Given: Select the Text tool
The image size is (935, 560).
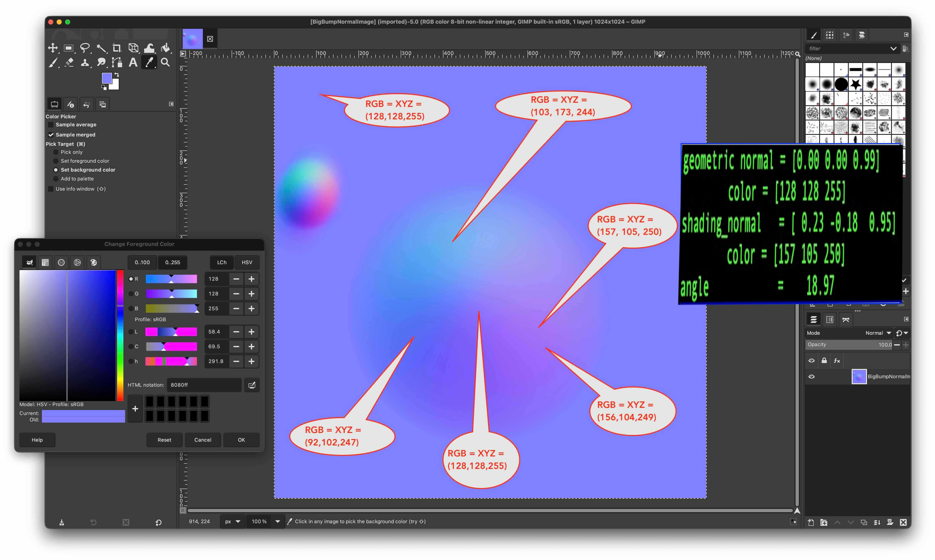Looking at the screenshot, I should tap(133, 62).
